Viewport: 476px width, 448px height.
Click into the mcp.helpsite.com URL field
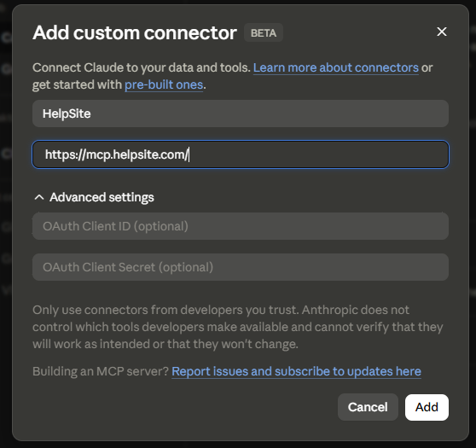click(x=241, y=154)
